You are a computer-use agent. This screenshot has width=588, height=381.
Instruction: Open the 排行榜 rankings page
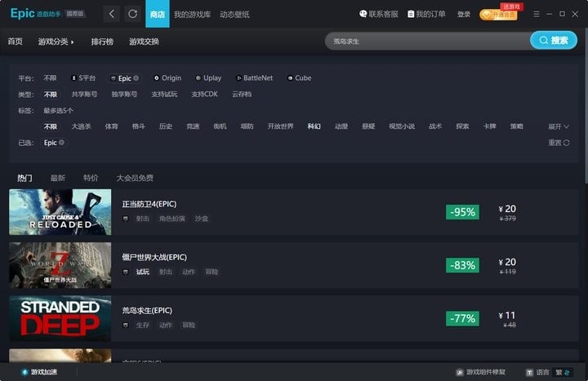(x=102, y=42)
